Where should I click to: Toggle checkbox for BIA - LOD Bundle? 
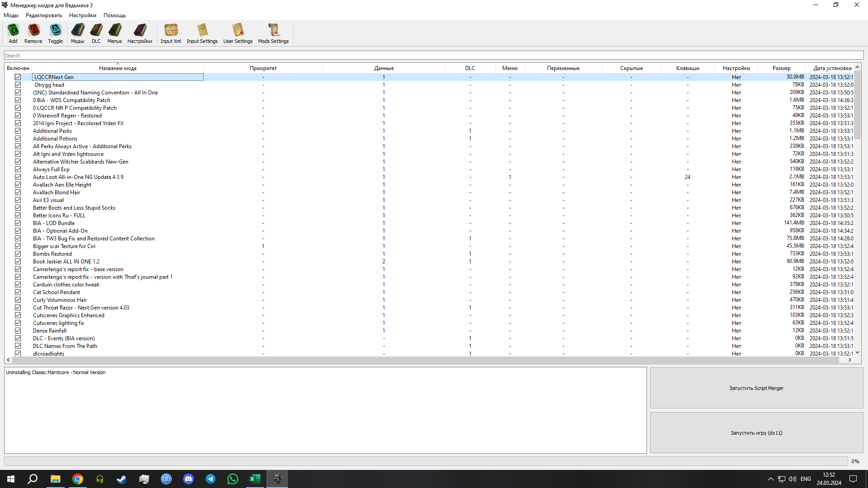point(18,223)
